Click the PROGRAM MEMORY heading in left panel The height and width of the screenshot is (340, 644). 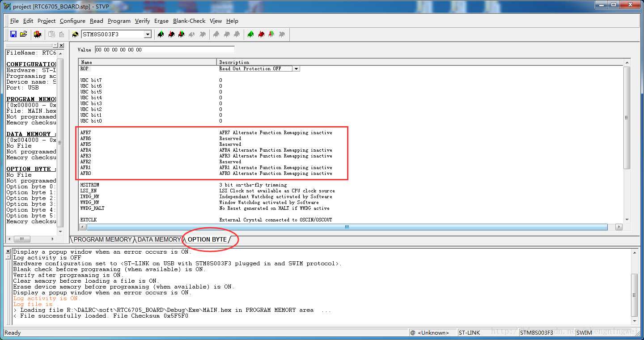point(31,99)
